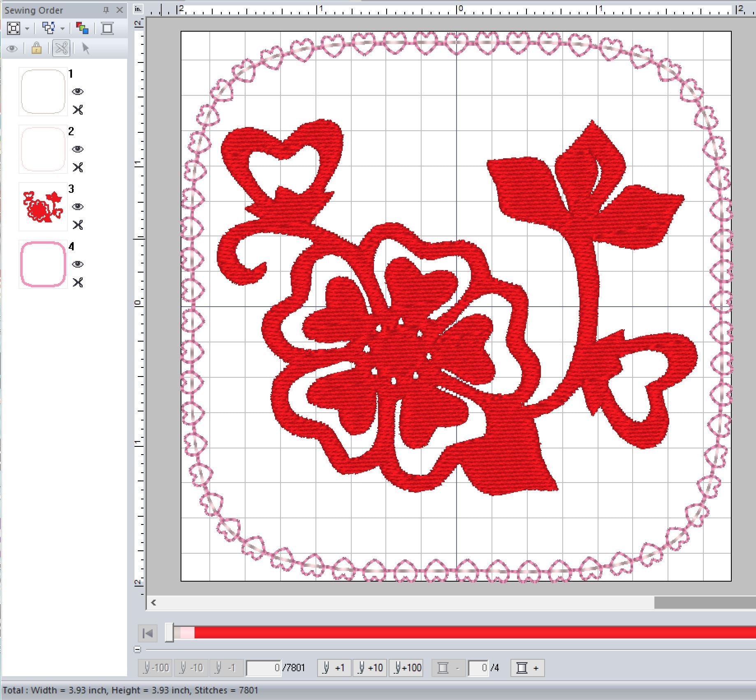Image resolution: width=756 pixels, height=700 pixels.
Task: Hide sewing order item 1 with eye icon
Action: pyautogui.click(x=77, y=92)
